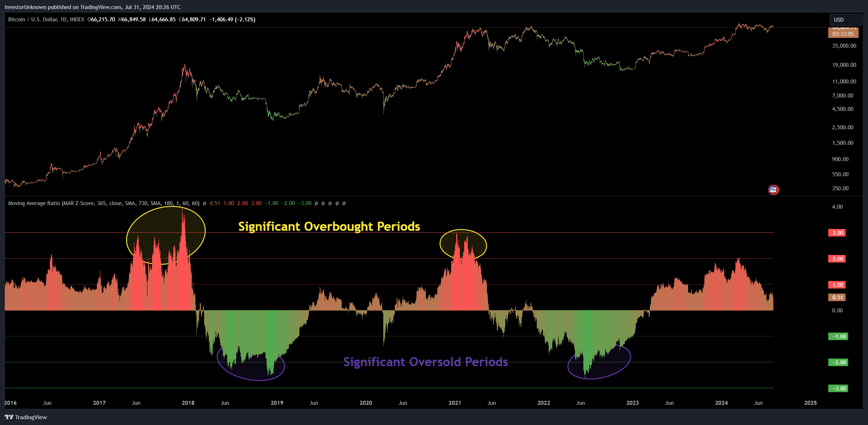Screen dimensions: 868x425
Task: Select the Bitcoin / U.S. Dollar symbol title
Action: (x=46, y=19)
